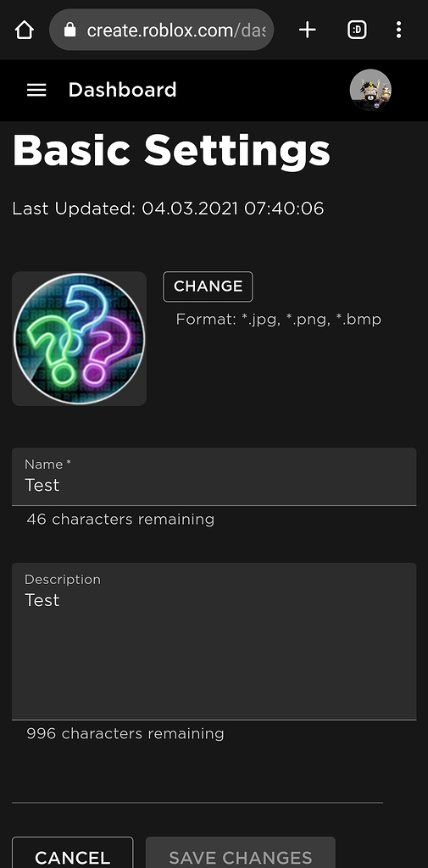The image size is (428, 868).
Task: Click the 46 characters remaining counter
Action: coord(120,520)
